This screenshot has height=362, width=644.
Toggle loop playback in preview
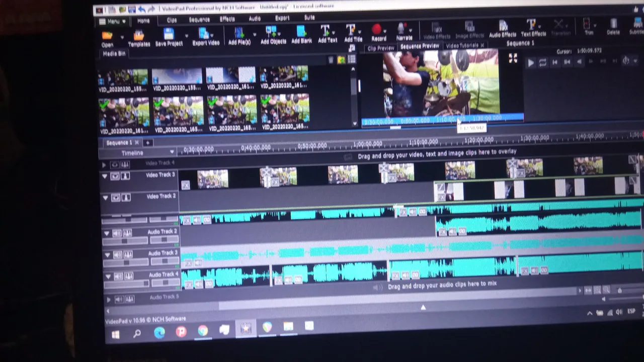tap(542, 63)
